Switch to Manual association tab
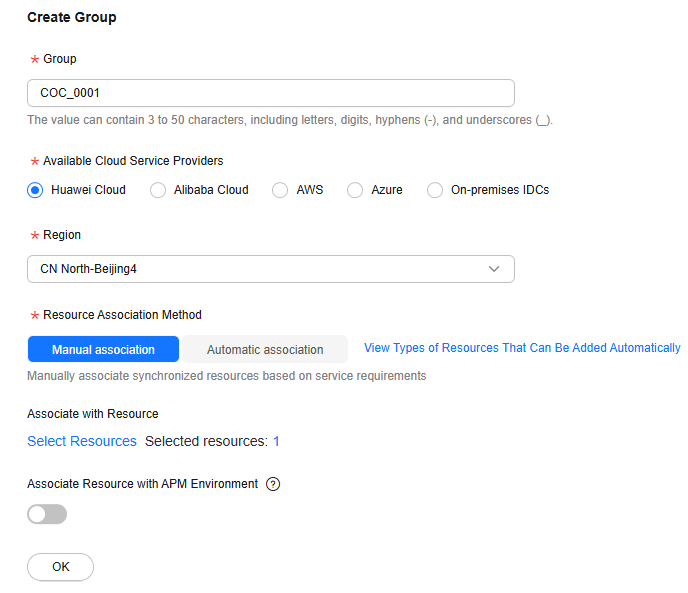This screenshot has height=593, width=688. click(x=103, y=349)
